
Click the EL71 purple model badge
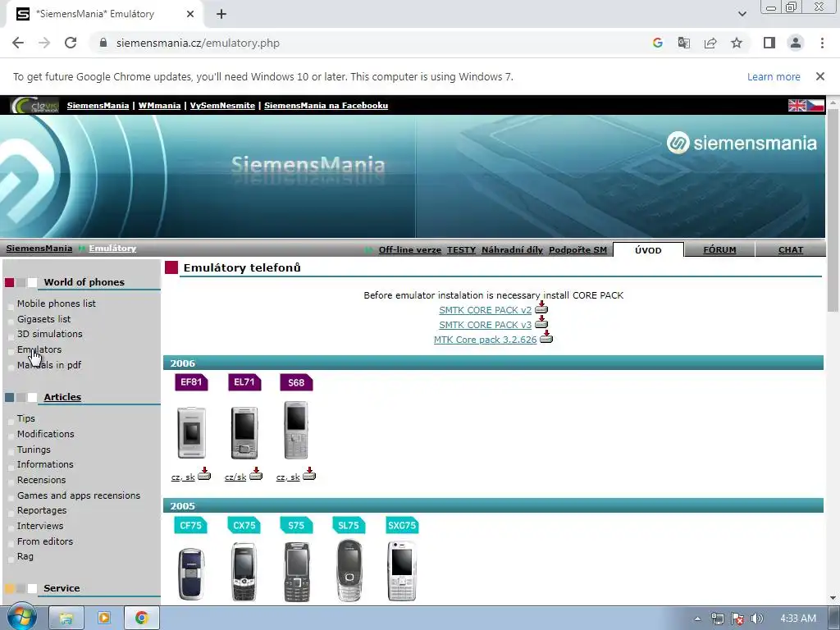pyautogui.click(x=244, y=382)
